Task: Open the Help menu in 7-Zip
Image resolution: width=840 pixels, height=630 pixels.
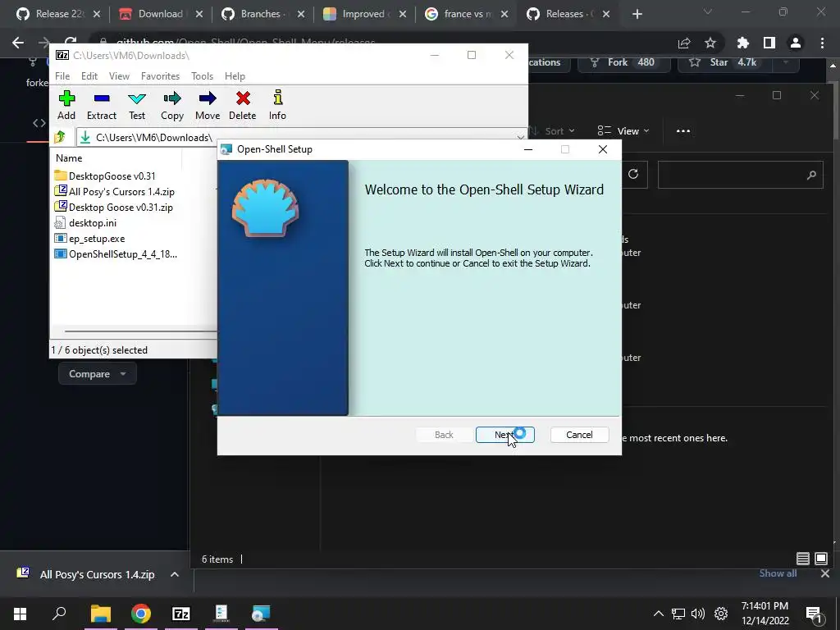Action: pyautogui.click(x=235, y=76)
